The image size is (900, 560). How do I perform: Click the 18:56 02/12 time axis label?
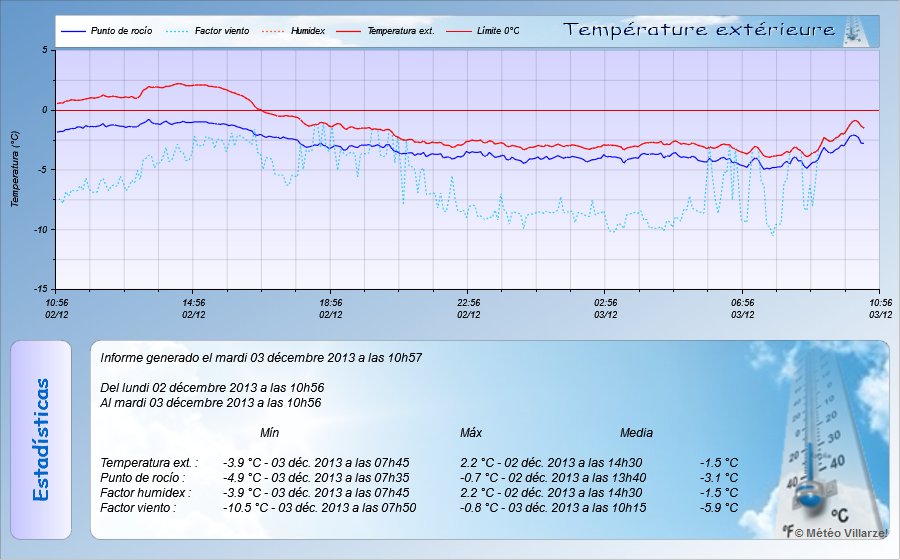331,307
